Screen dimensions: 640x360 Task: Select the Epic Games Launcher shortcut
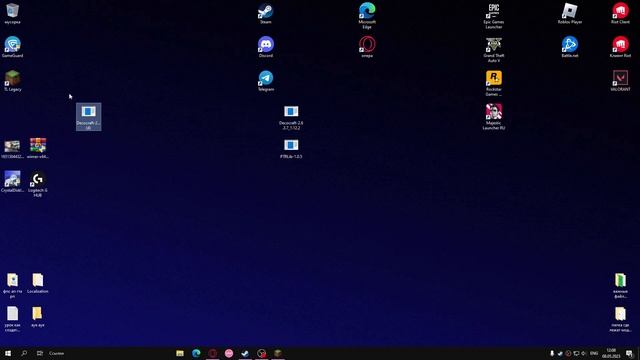(493, 16)
